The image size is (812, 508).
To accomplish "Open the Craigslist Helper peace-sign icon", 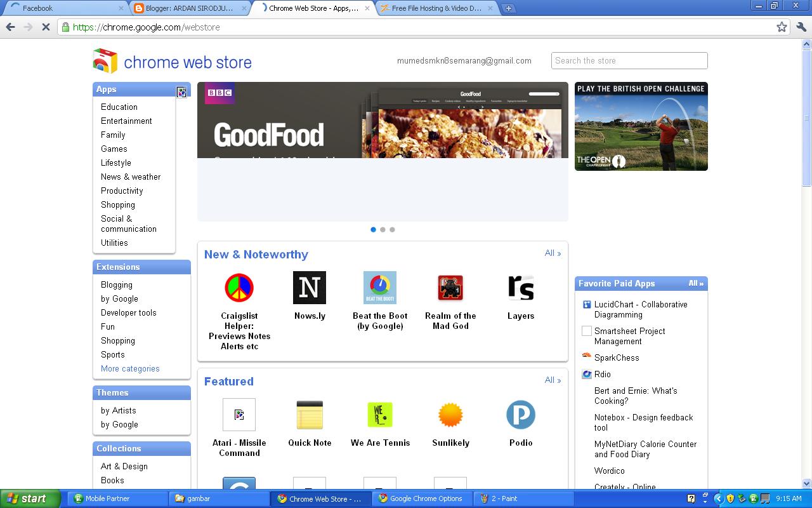I will pos(239,288).
